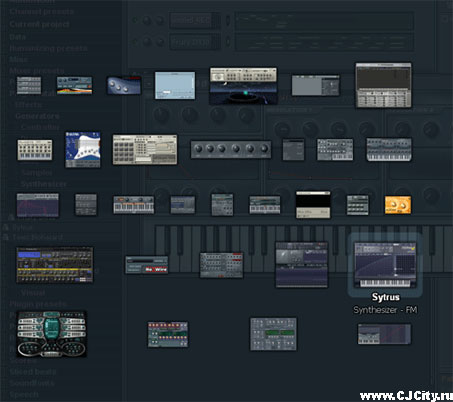Open Mixer presets in the browser
The image size is (453, 402).
(37, 71)
